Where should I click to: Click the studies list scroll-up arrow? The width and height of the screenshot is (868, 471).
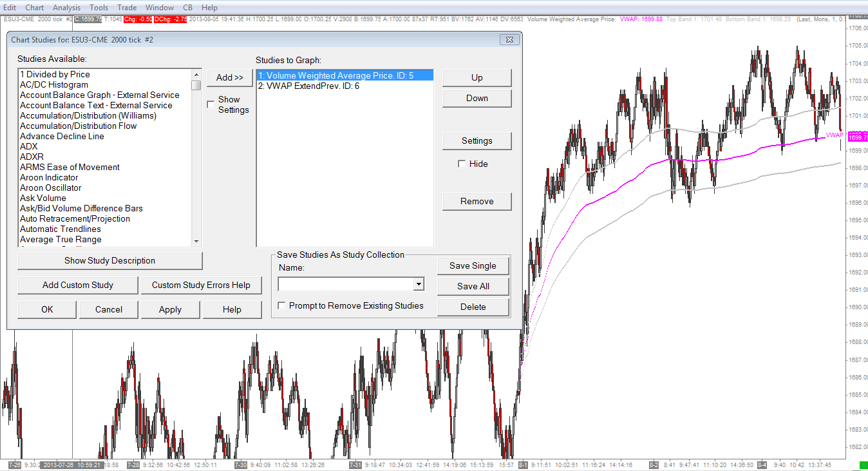[x=196, y=75]
